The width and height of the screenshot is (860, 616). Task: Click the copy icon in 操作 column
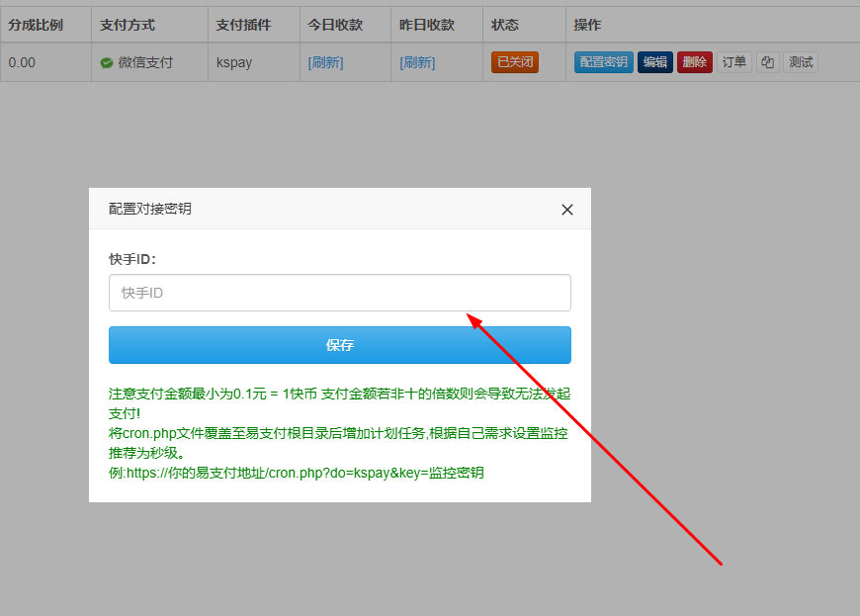[767, 62]
